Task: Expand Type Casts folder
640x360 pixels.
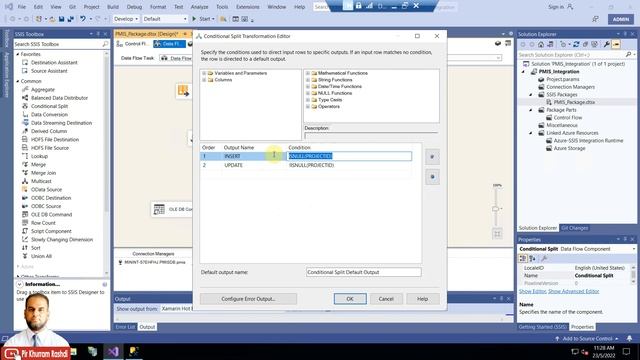Action: 308,100
